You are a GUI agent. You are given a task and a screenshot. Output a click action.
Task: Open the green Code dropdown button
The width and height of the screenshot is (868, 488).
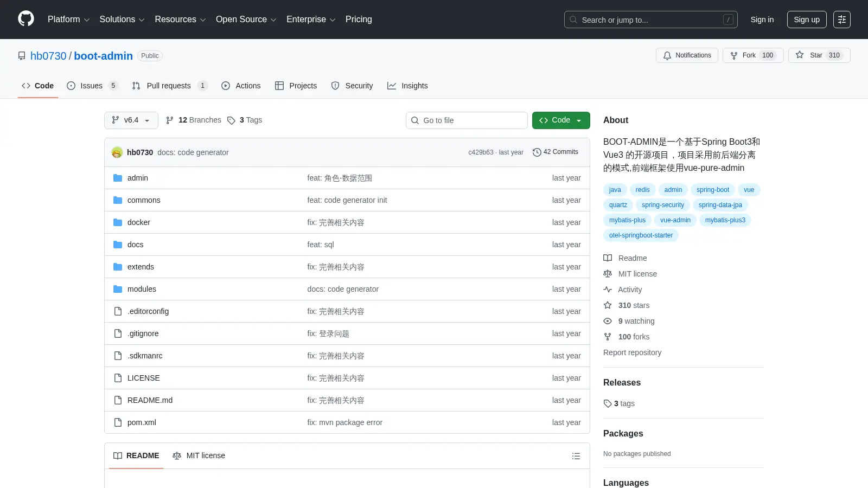pos(561,120)
